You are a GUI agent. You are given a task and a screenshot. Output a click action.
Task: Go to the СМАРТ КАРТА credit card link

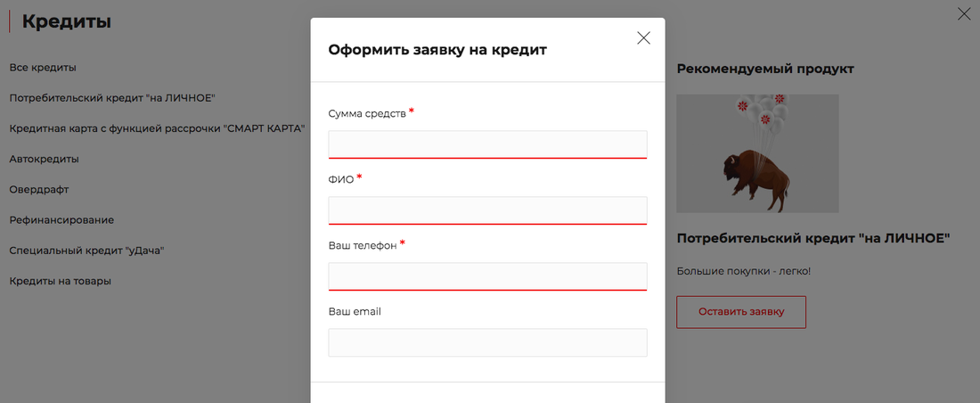pyautogui.click(x=157, y=128)
